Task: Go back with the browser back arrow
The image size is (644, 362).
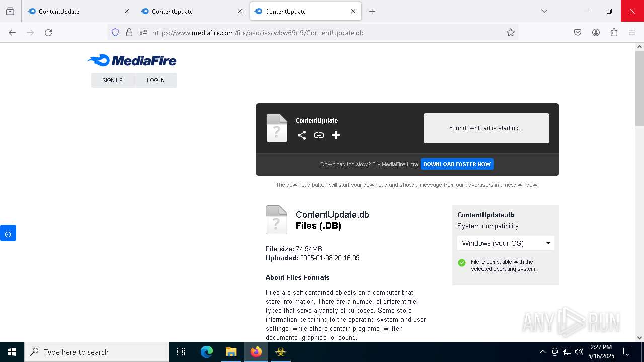Action: [x=12, y=32]
